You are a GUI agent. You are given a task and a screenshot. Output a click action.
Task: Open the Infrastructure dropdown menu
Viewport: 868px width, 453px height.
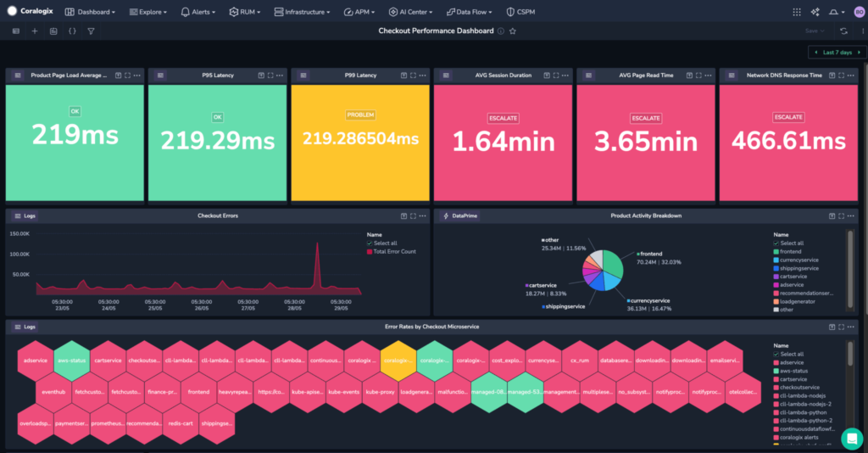[x=303, y=12]
